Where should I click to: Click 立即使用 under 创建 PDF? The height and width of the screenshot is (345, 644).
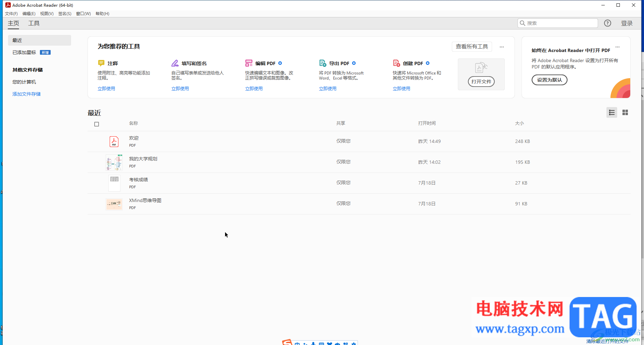point(401,89)
